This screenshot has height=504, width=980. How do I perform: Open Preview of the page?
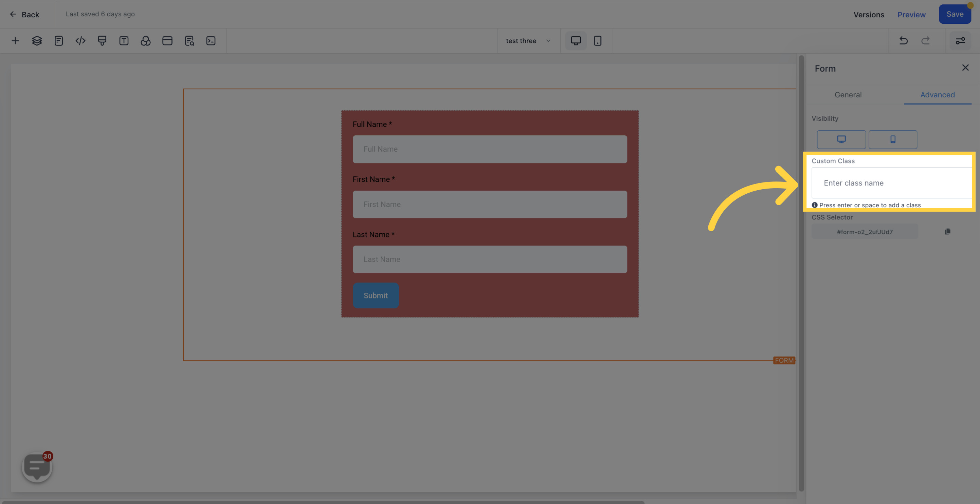(911, 15)
